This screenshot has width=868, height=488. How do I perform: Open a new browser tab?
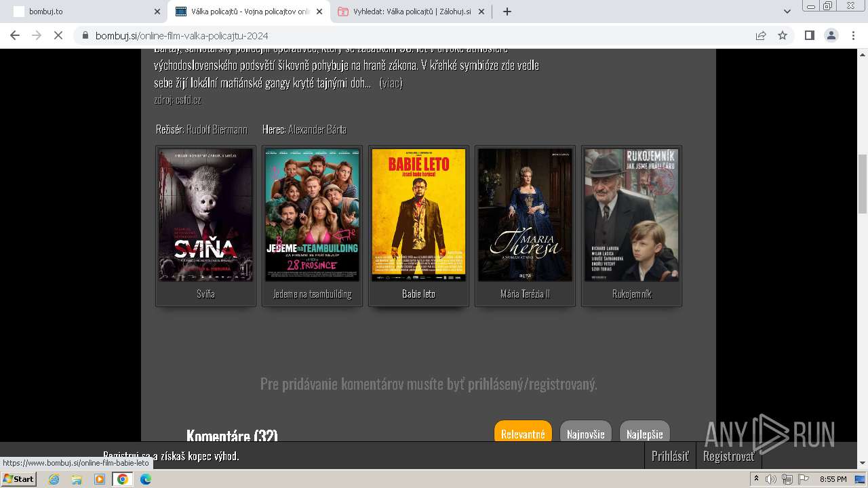pyautogui.click(x=507, y=12)
